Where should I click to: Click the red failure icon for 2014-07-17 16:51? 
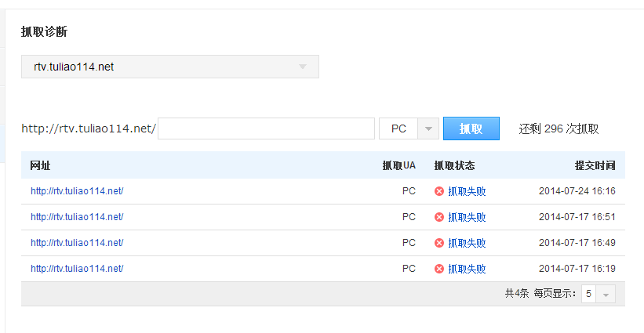[x=439, y=217]
